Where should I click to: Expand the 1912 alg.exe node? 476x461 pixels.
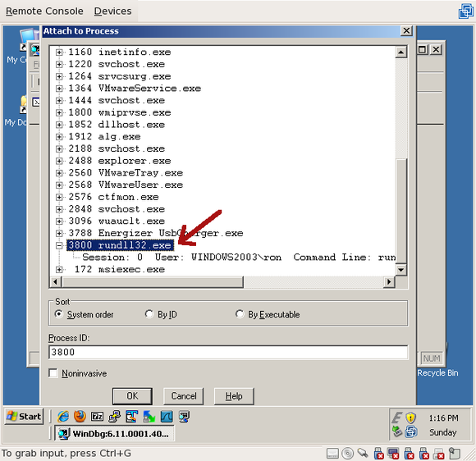coord(59,137)
